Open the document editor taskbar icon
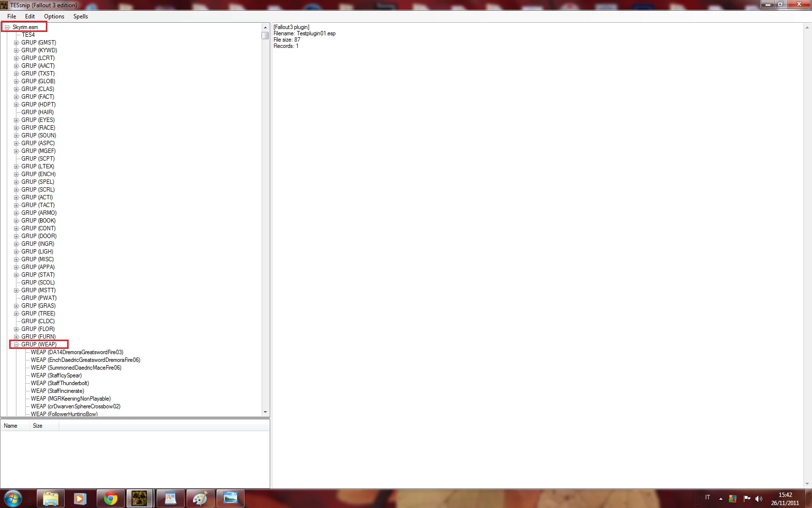This screenshot has height=508, width=812. point(170,498)
